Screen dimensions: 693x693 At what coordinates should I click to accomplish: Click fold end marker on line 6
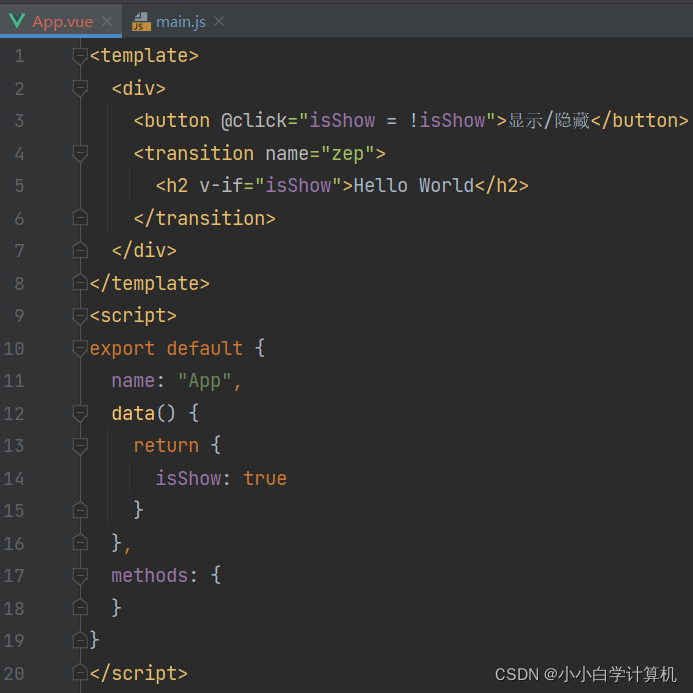pos(80,217)
